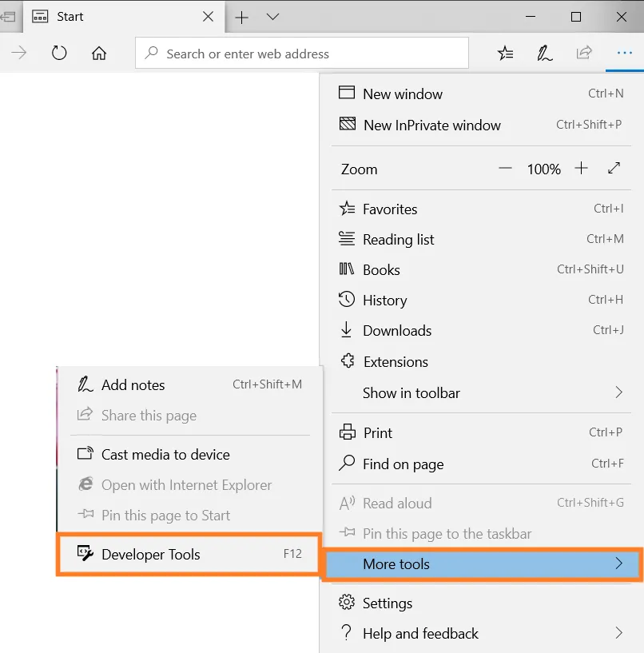
Task: Open Downloads from the menu
Action: tap(481, 330)
